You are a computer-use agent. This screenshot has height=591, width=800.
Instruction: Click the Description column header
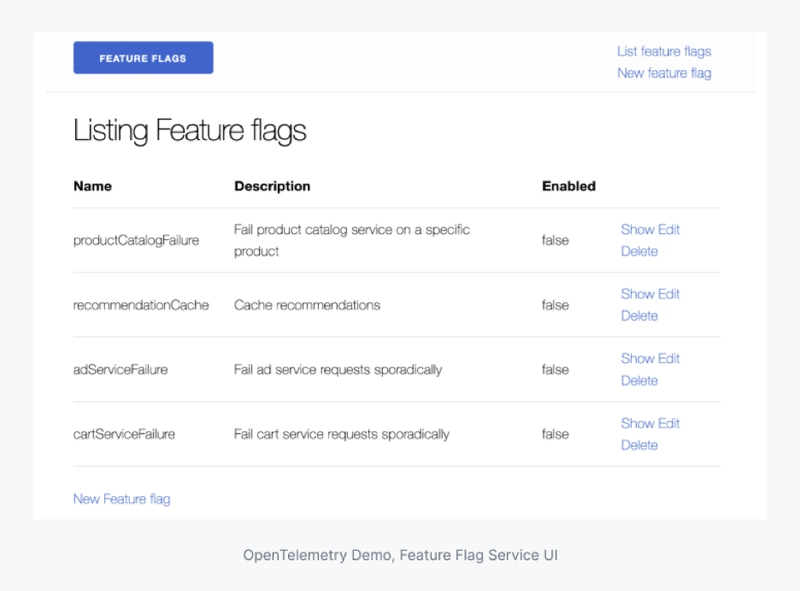[272, 186]
